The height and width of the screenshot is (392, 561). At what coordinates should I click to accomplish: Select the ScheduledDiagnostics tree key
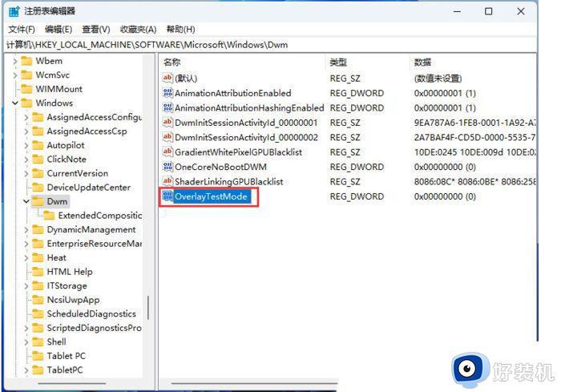[x=91, y=314]
